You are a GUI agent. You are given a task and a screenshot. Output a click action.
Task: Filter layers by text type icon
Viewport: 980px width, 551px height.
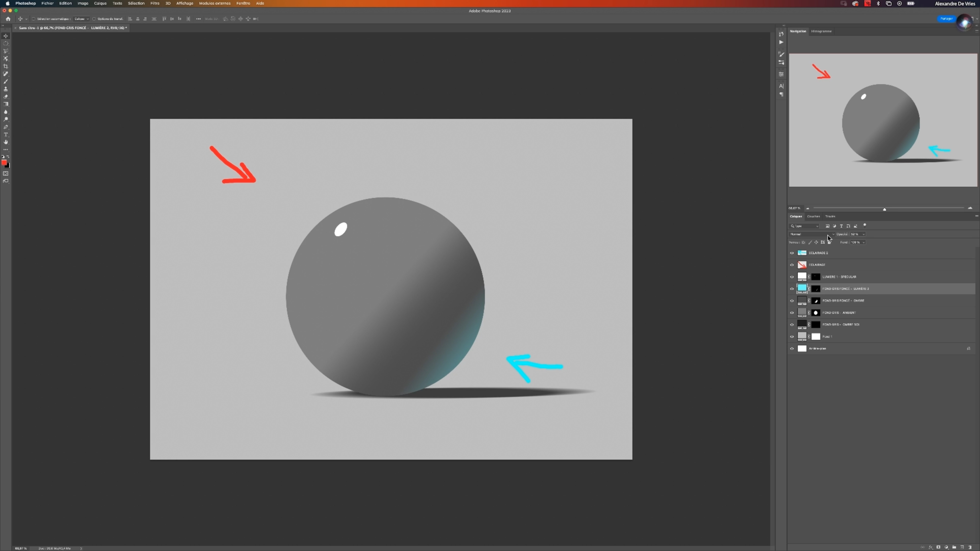(x=841, y=226)
